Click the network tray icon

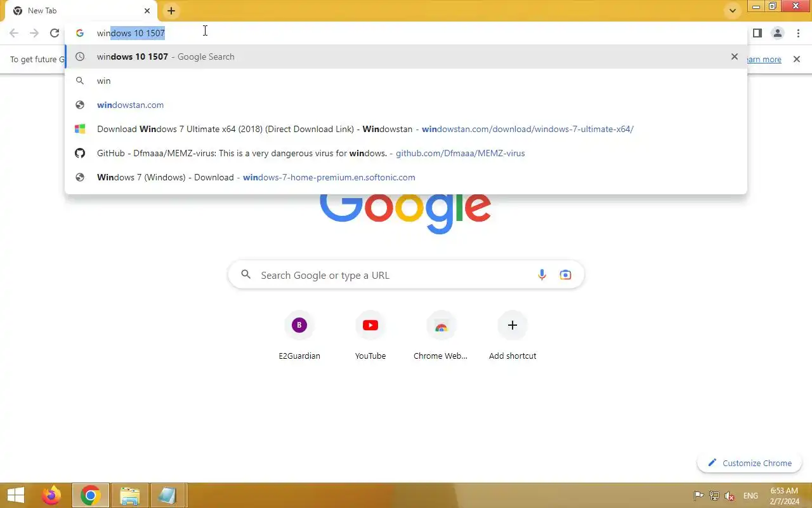[714, 496]
